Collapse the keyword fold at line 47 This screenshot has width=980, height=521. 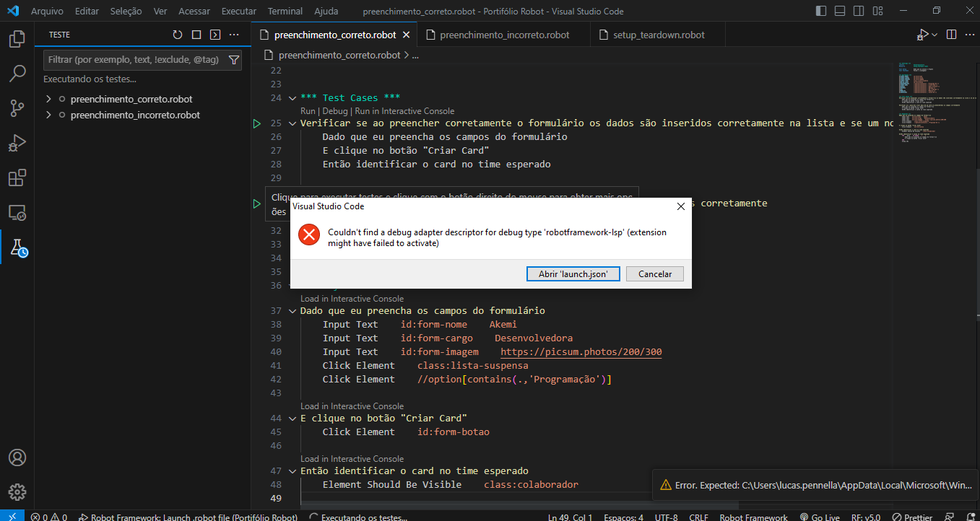tap(292, 471)
